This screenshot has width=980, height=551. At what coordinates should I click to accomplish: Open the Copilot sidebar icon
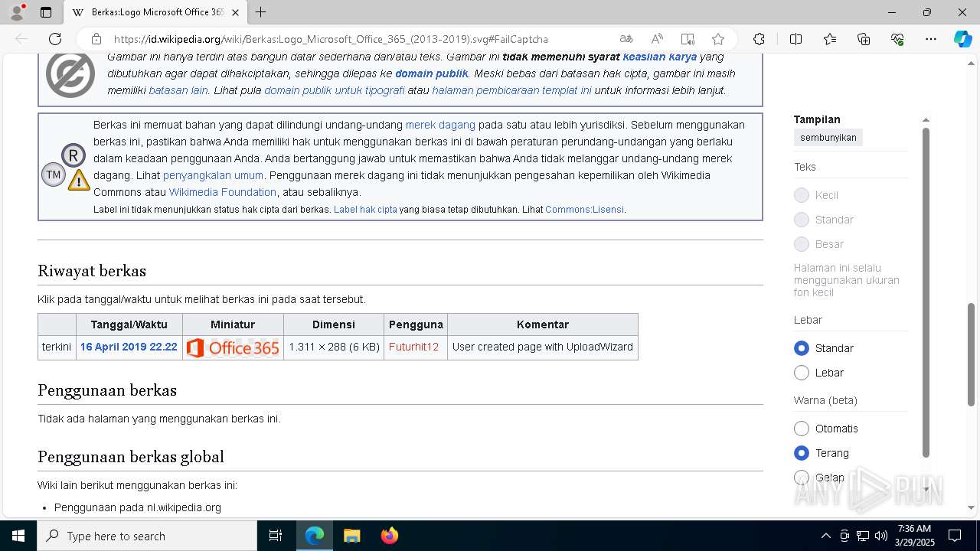tap(962, 39)
